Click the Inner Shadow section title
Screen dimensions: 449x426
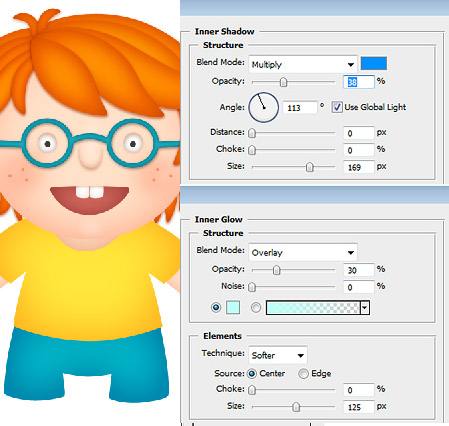point(224,32)
